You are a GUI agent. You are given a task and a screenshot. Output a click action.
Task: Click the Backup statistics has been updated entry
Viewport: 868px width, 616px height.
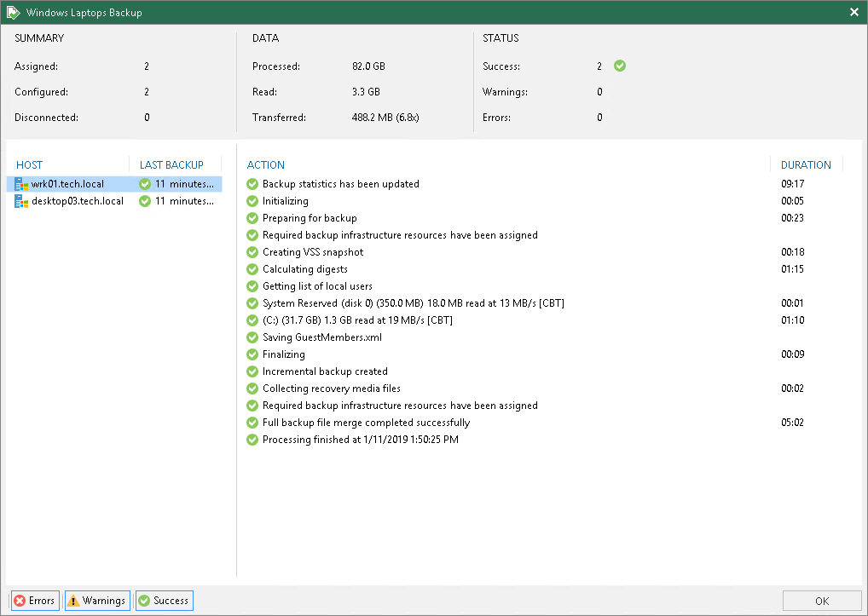click(x=341, y=184)
